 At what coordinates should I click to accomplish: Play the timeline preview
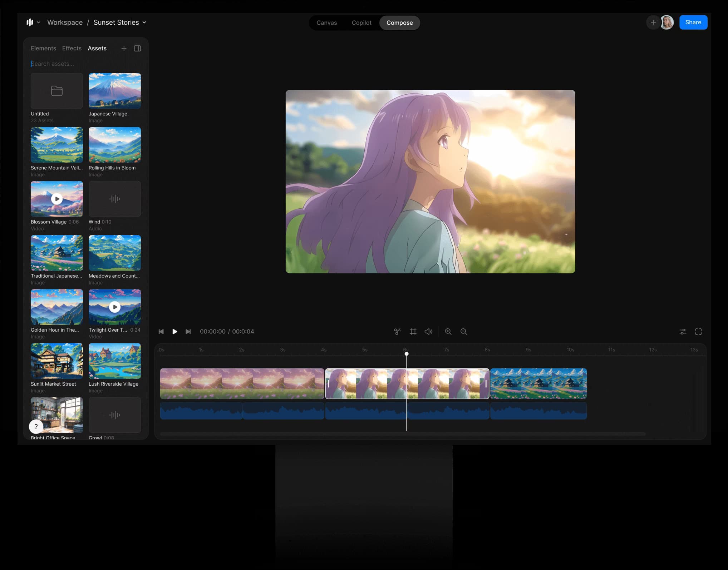click(x=175, y=331)
